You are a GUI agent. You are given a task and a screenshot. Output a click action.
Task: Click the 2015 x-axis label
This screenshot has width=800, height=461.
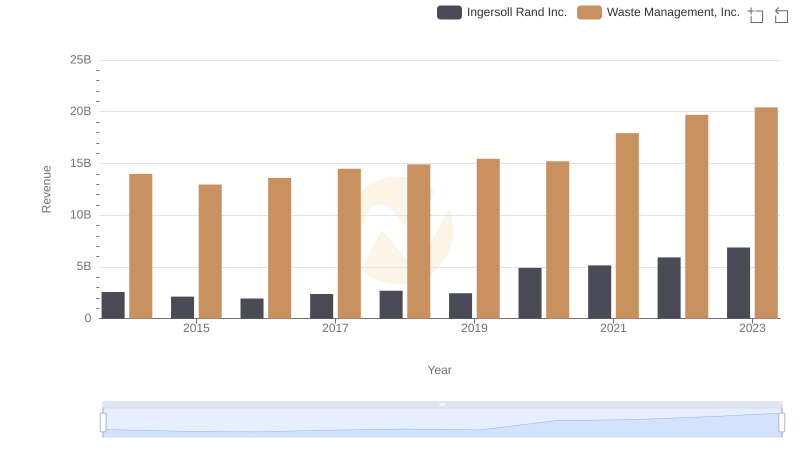196,328
